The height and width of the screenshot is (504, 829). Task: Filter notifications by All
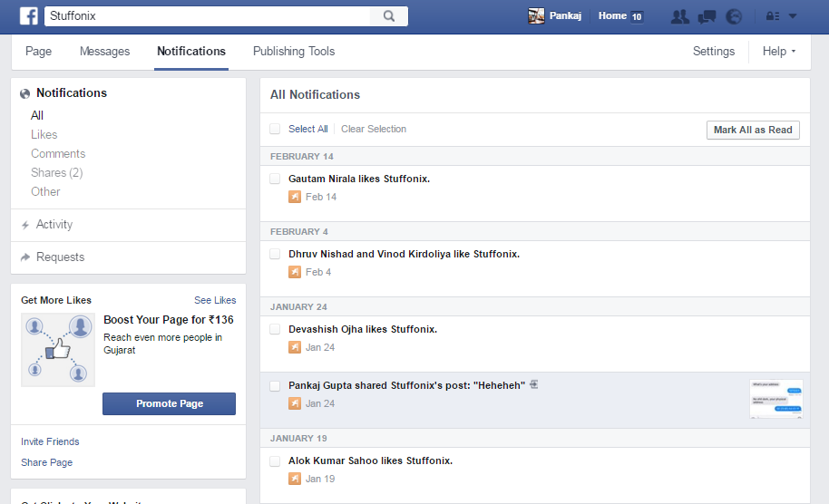[x=37, y=115]
